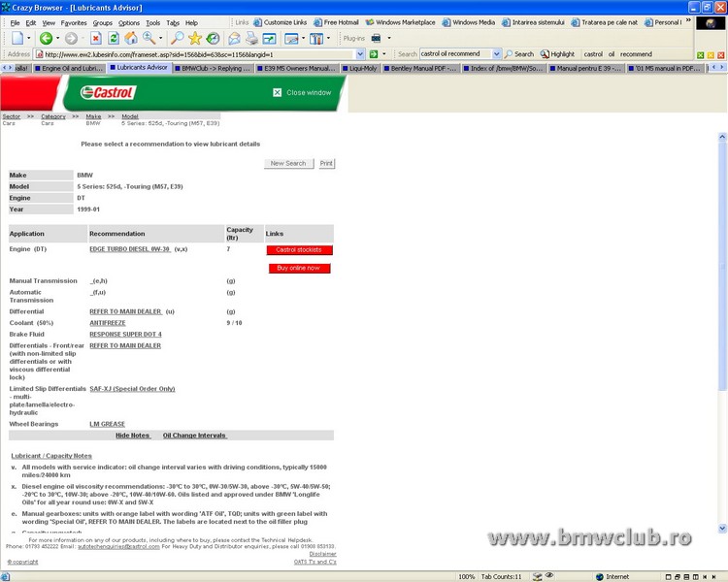Image resolution: width=728 pixels, height=582 pixels.
Task: Expand the page layout icon dropdown arrow
Action: coord(303,38)
